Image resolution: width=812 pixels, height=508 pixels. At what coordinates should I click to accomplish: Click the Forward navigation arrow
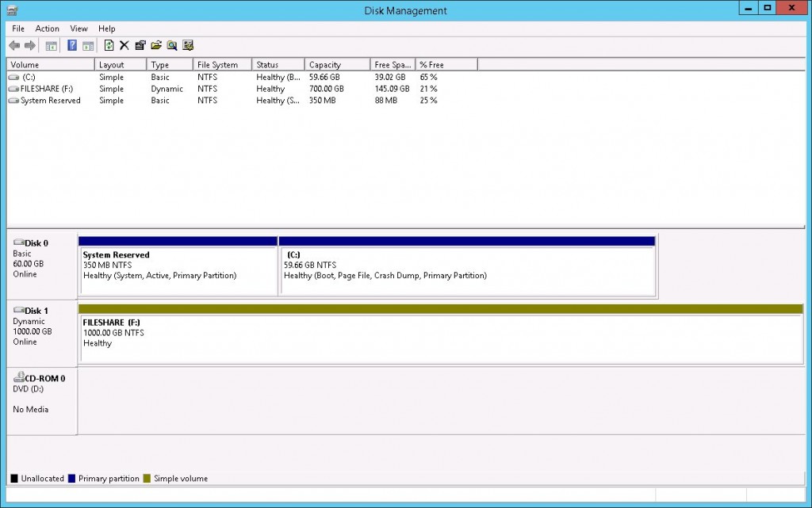point(29,45)
